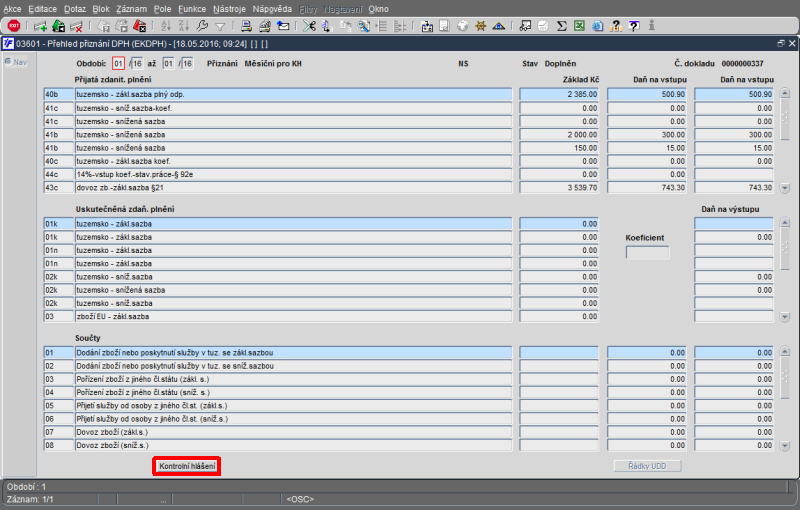Viewport: 800px width, 510px height.
Task: Click the cancel query icon with red folder
Action: pos(139,26)
